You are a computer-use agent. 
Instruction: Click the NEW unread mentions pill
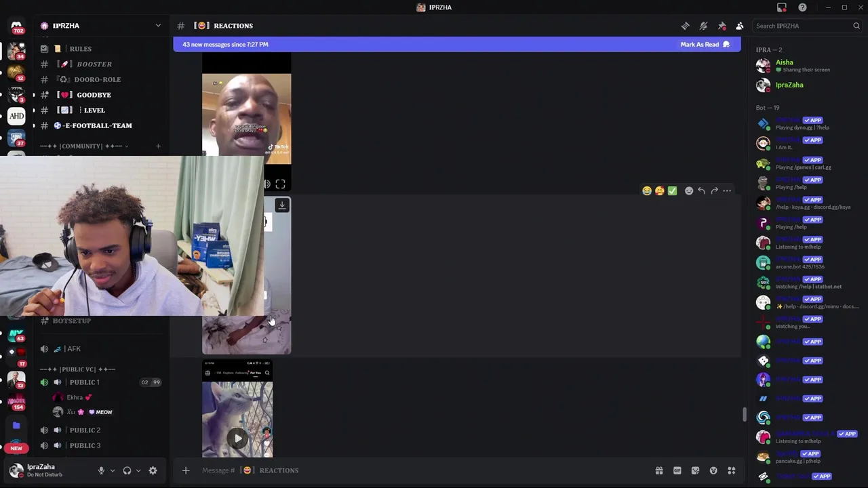tap(16, 448)
